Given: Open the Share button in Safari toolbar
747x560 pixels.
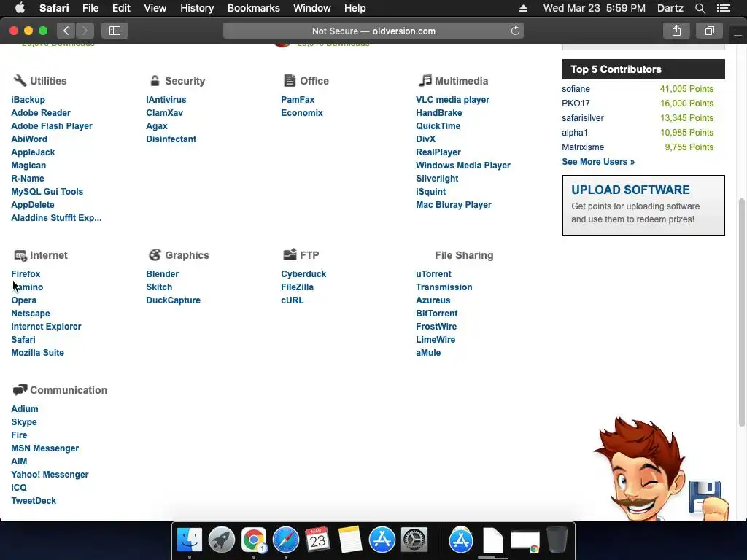Looking at the screenshot, I should click(x=676, y=31).
